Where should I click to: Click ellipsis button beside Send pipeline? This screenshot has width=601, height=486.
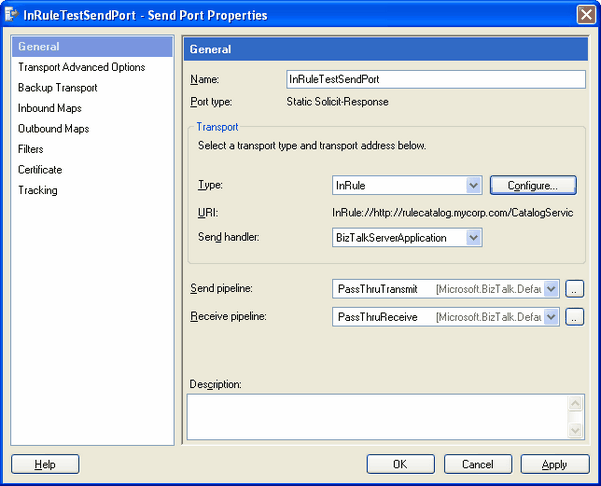click(574, 289)
